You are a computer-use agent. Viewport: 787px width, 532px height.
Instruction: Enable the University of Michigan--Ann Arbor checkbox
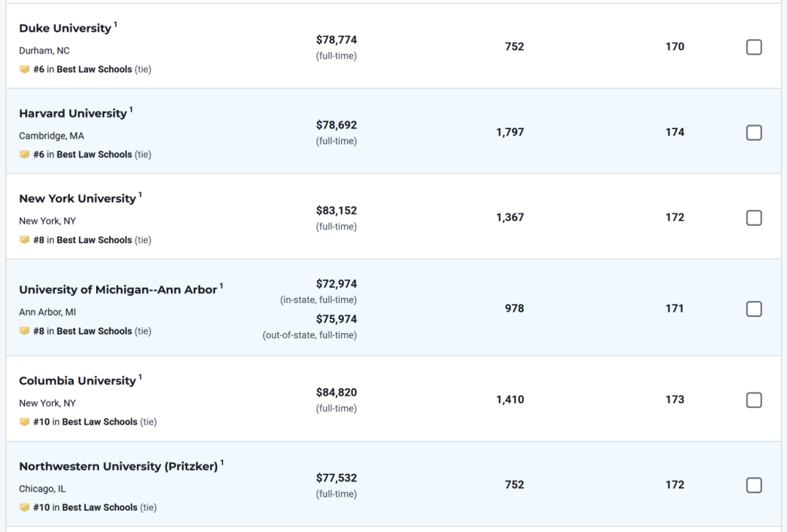point(754,309)
